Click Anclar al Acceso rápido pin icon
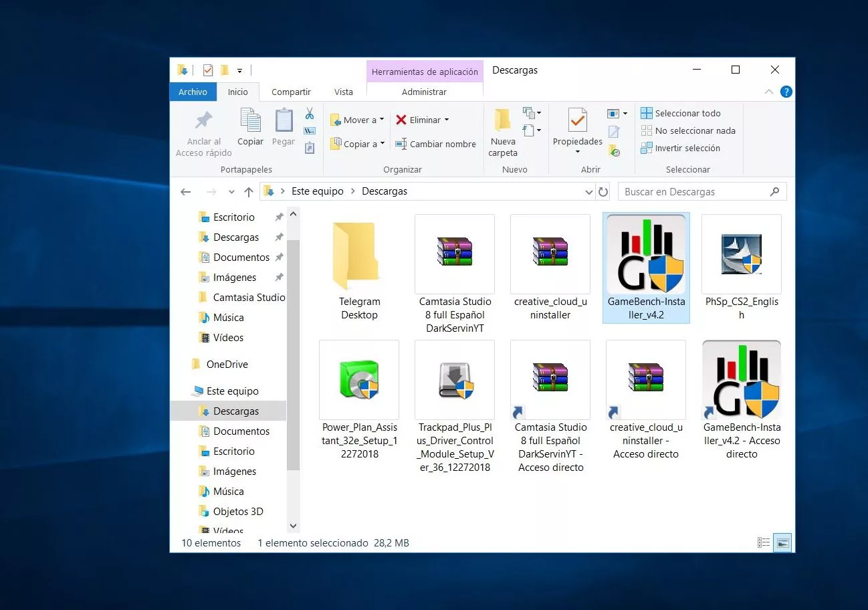The width and height of the screenshot is (868, 610). click(x=204, y=120)
